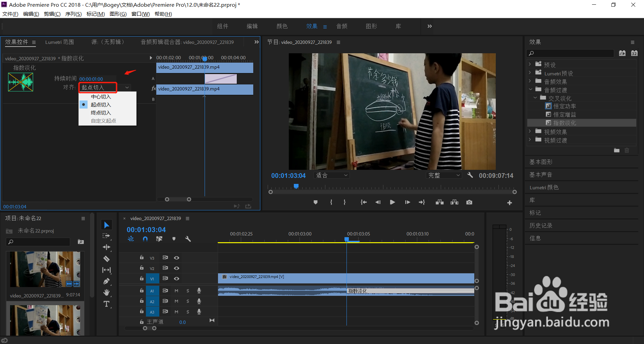Collapse the 交叉淡化 subfolder
Image resolution: width=644 pixels, height=344 pixels.
click(x=535, y=98)
